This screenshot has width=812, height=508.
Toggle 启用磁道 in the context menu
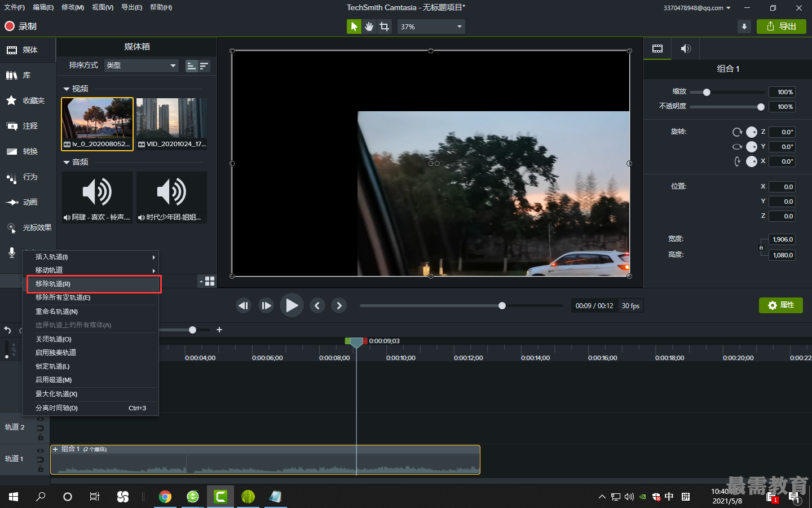pos(90,380)
